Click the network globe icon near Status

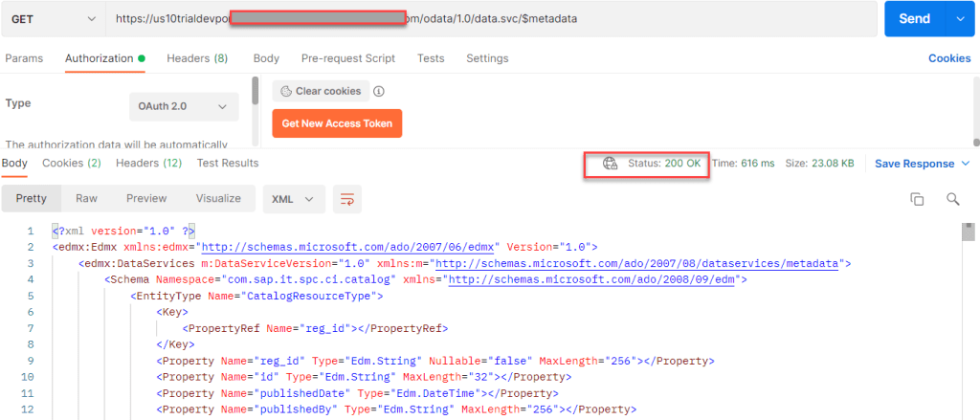(x=610, y=164)
